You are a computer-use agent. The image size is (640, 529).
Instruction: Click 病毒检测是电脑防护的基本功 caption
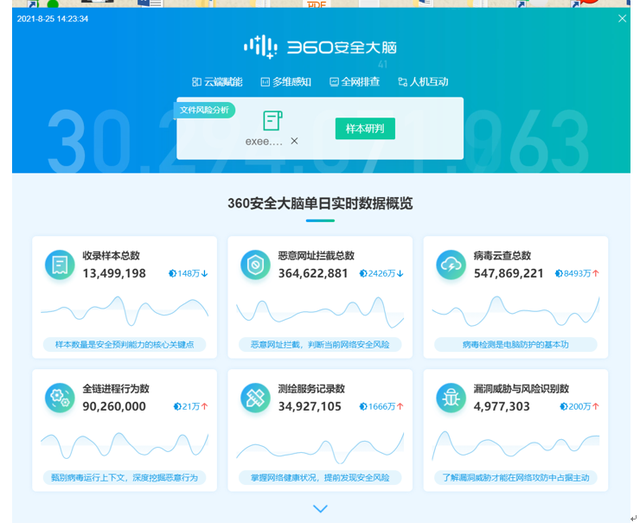coord(516,345)
